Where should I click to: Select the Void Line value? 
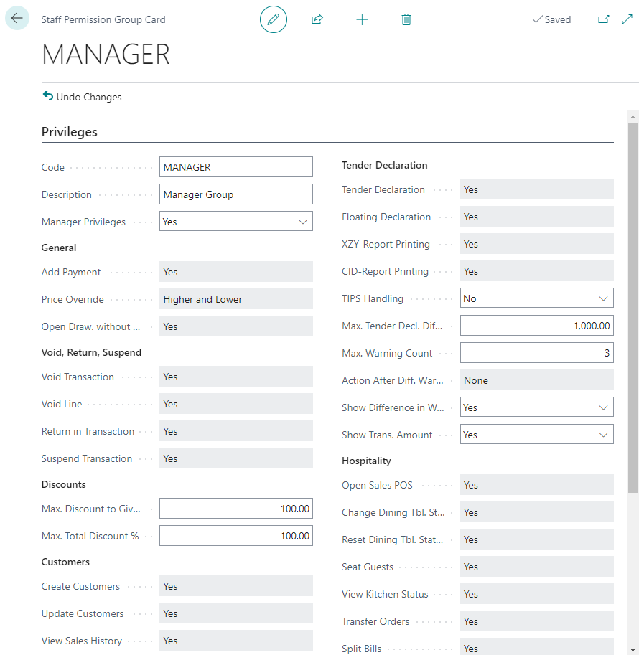click(x=236, y=404)
